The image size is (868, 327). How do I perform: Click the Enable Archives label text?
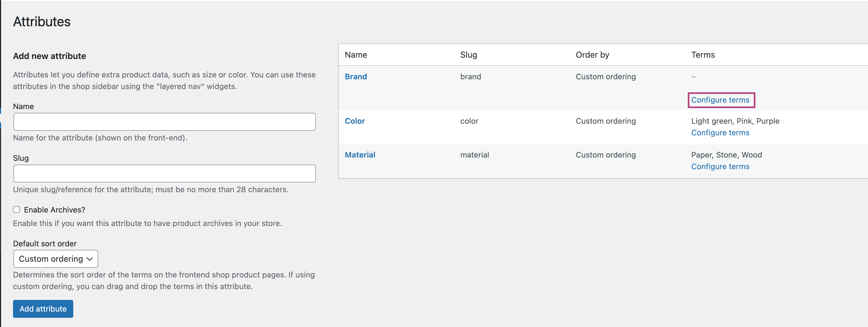[x=55, y=210]
